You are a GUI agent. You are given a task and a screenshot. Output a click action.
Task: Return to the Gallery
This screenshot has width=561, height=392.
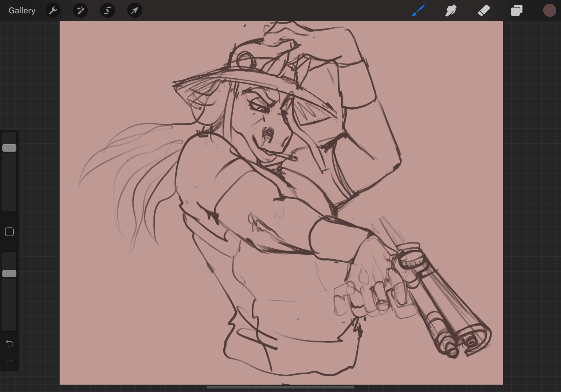tap(22, 11)
